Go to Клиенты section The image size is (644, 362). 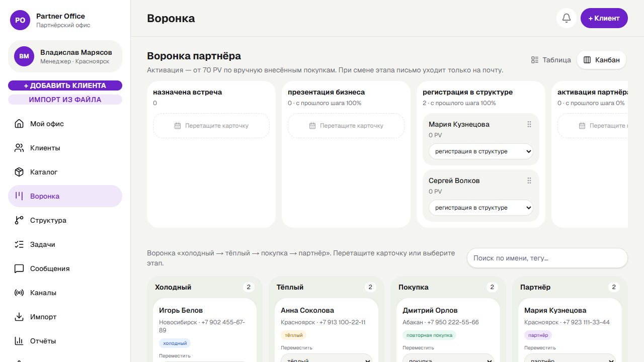pos(65,148)
